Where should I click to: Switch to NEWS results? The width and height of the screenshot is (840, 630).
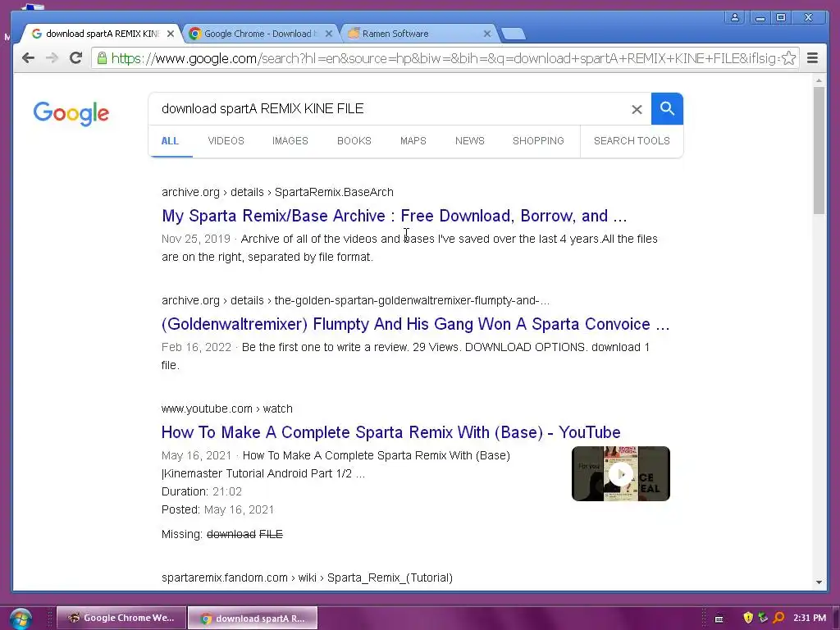[470, 141]
